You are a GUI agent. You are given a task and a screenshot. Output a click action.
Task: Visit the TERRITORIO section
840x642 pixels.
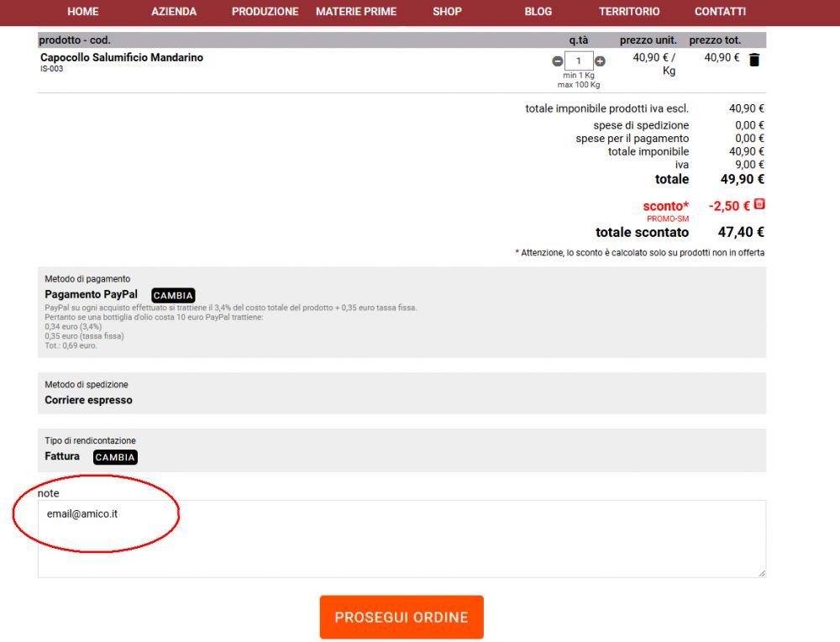(x=629, y=12)
